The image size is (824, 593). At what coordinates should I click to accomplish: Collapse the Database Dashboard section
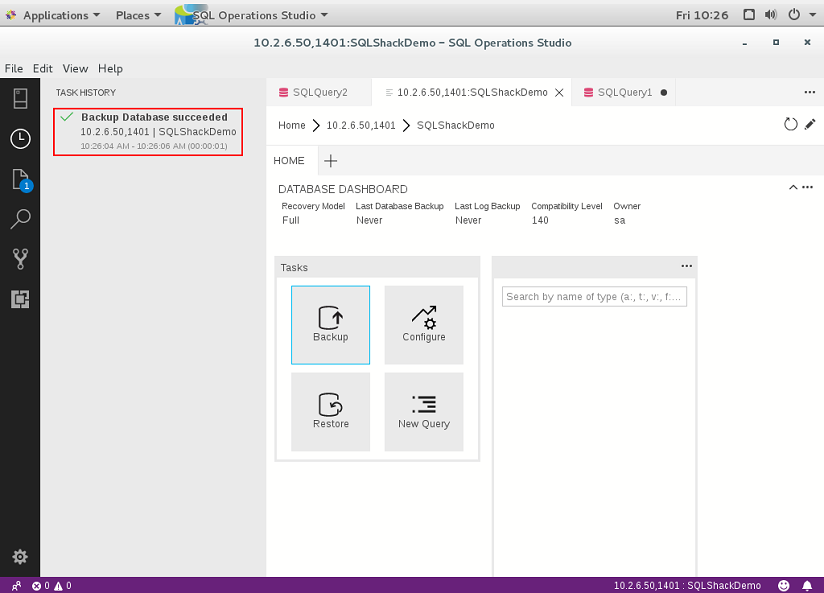click(x=793, y=187)
